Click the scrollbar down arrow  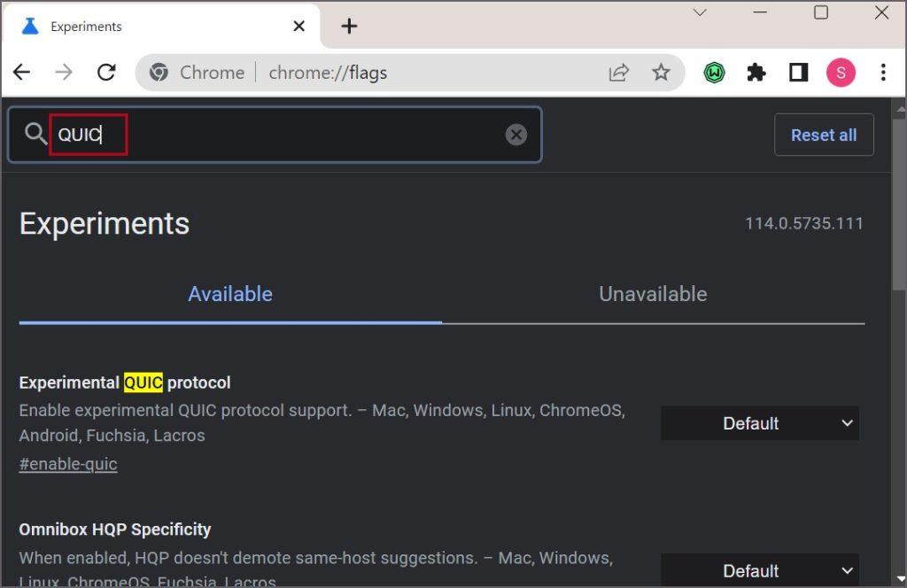[x=900, y=579]
